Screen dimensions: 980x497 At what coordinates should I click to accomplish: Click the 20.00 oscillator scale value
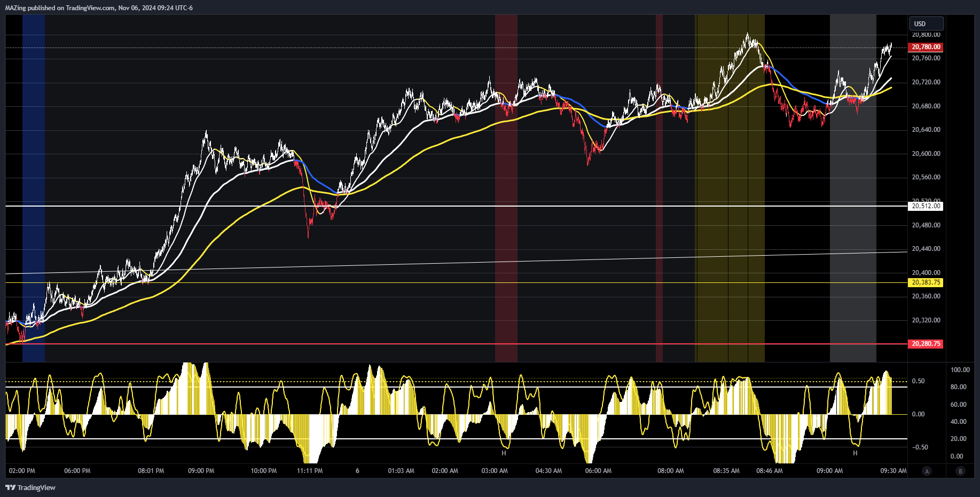tap(958, 439)
